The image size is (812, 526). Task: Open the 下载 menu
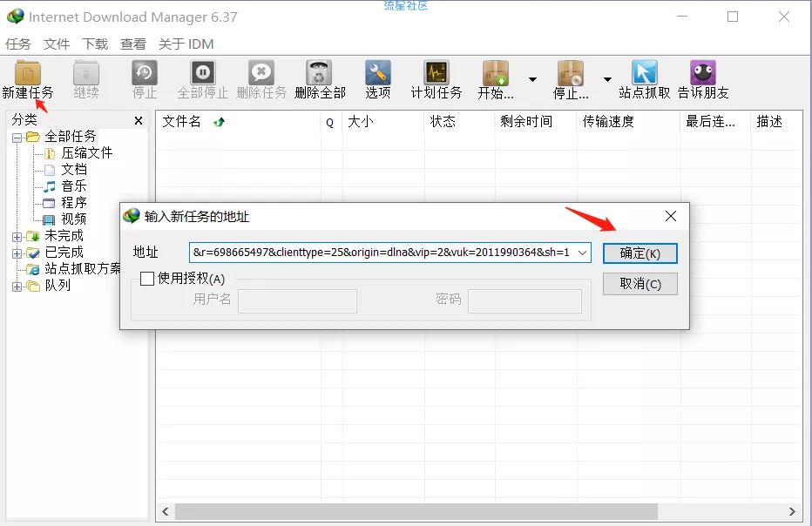(x=95, y=44)
